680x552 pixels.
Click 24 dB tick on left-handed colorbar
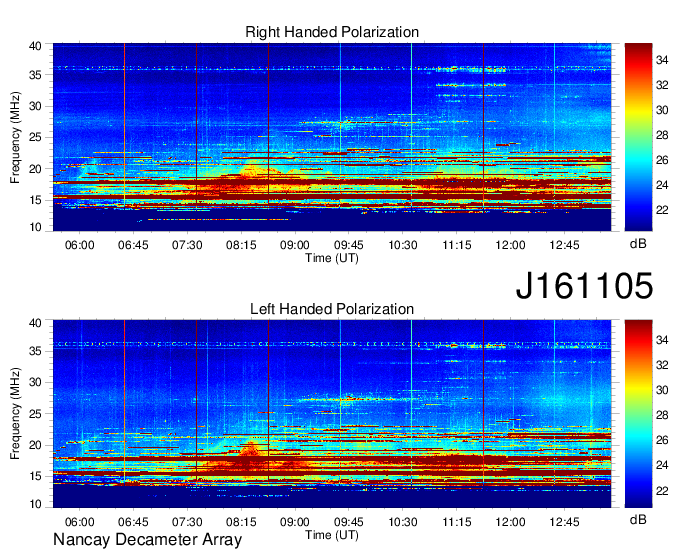click(662, 465)
